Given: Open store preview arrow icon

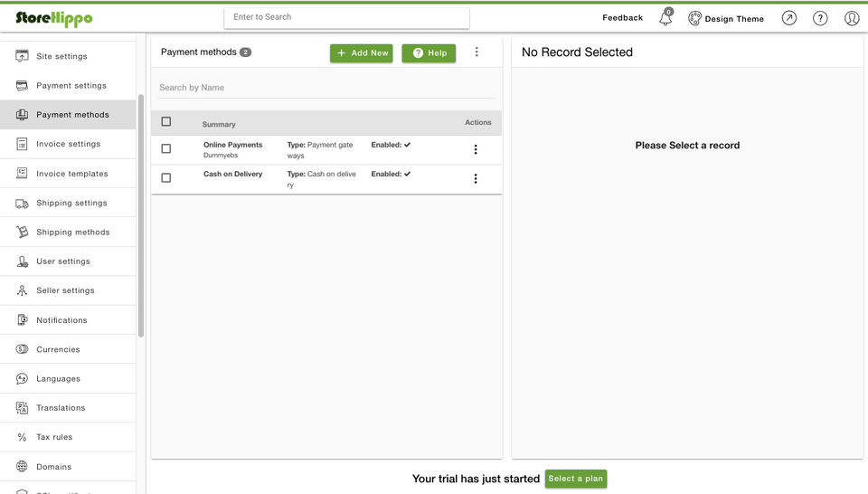Looking at the screenshot, I should 789,18.
